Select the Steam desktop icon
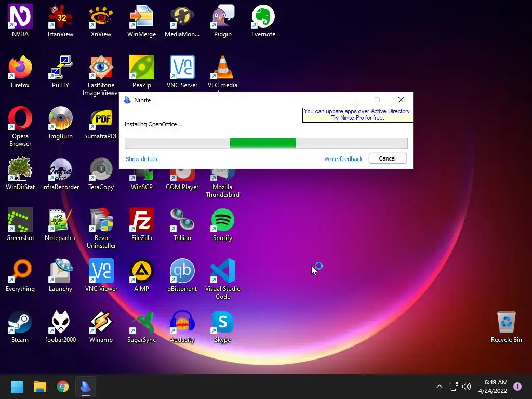 pos(20,322)
